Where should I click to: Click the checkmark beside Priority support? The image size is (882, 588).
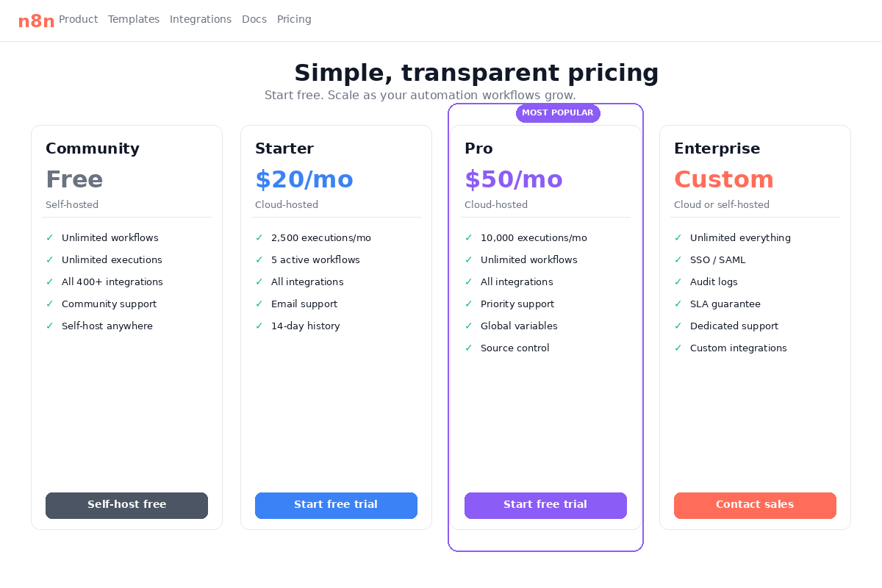[468, 304]
